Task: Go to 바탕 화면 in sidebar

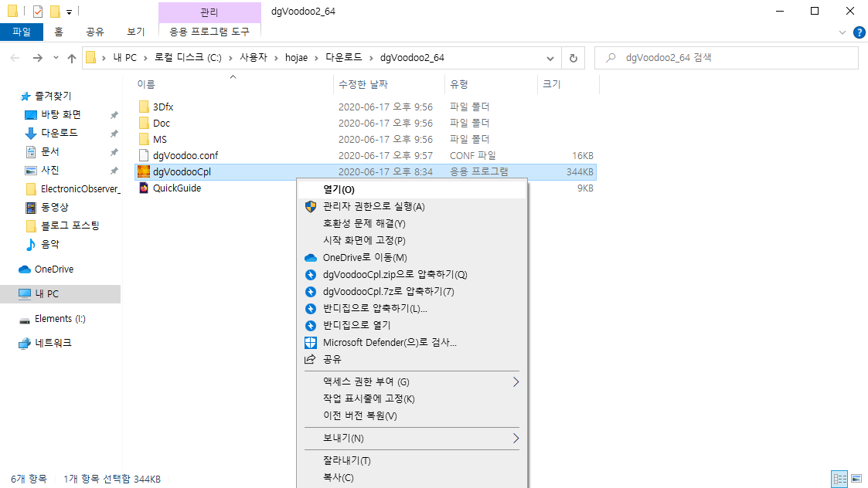Action: [x=60, y=114]
